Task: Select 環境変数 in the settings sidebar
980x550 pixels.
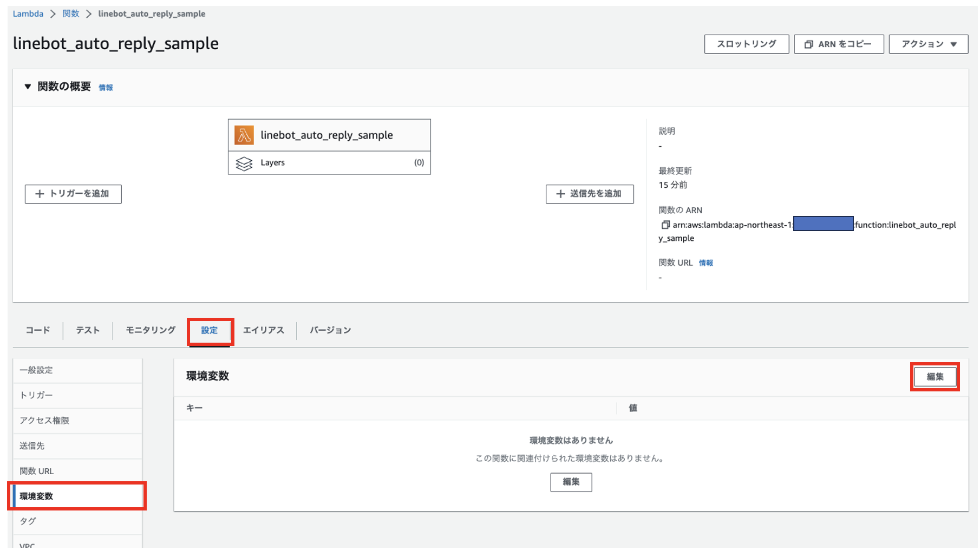Action: [x=78, y=496]
